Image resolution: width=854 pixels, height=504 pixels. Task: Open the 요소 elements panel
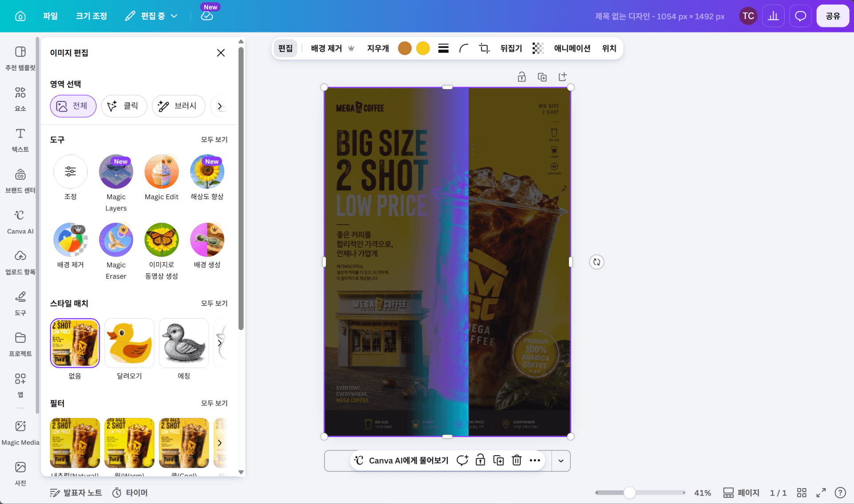pyautogui.click(x=20, y=99)
